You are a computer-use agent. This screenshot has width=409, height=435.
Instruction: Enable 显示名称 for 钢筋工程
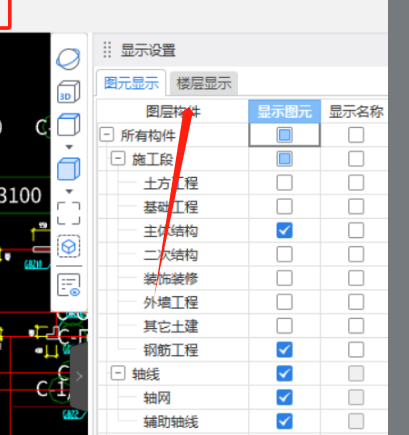click(356, 350)
